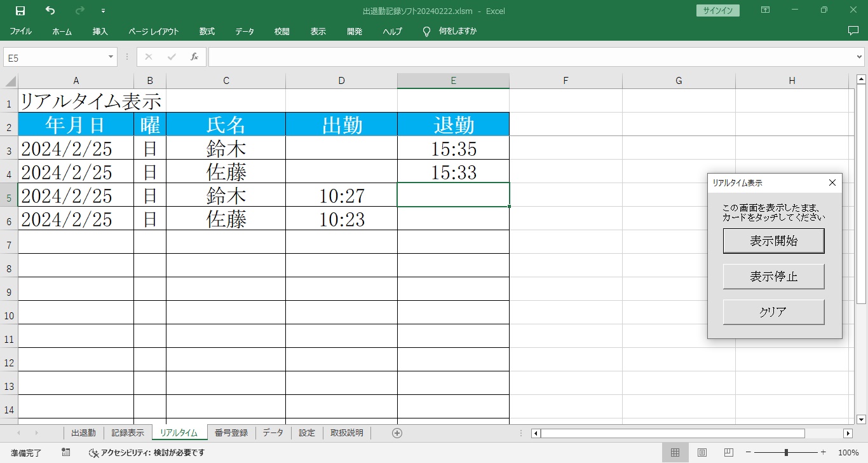Click the formula bar Enter checkmark
Viewport: 868px width, 463px height.
pyautogui.click(x=172, y=57)
